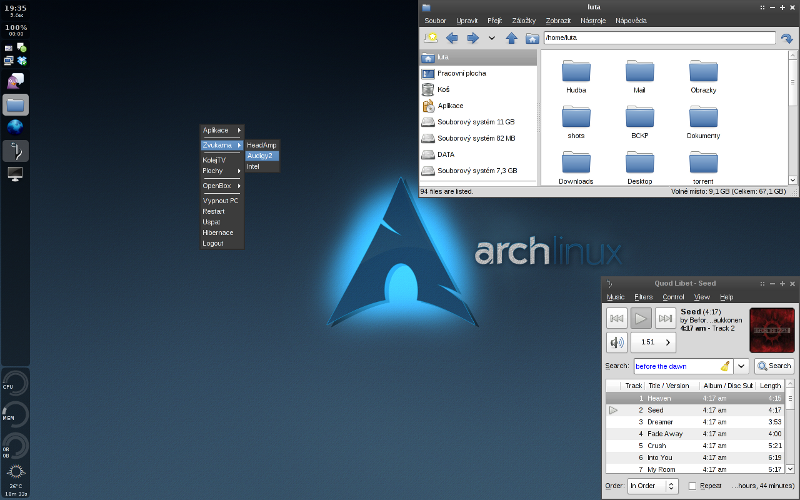800x500 pixels.
Task: Click the 1:51 seek position button
Action: click(653, 342)
